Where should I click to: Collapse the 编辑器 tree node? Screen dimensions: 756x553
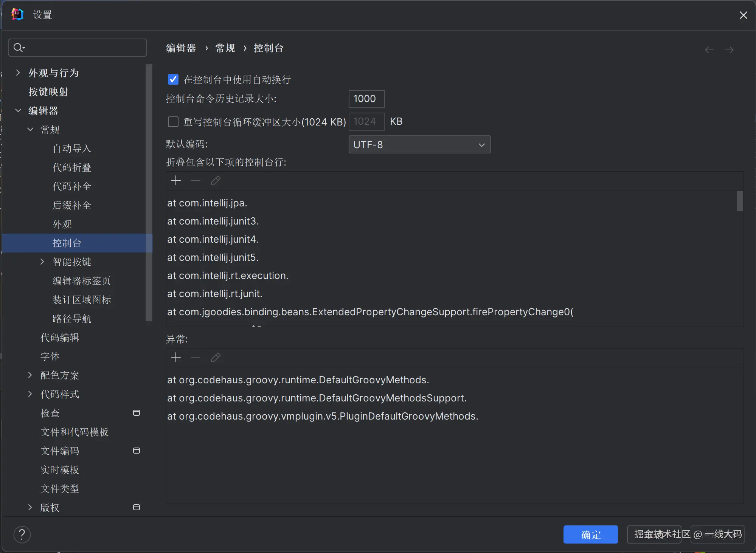point(18,110)
